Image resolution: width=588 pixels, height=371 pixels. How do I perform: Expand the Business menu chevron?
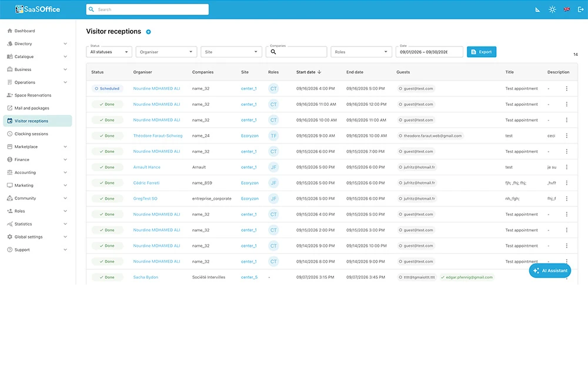click(65, 69)
